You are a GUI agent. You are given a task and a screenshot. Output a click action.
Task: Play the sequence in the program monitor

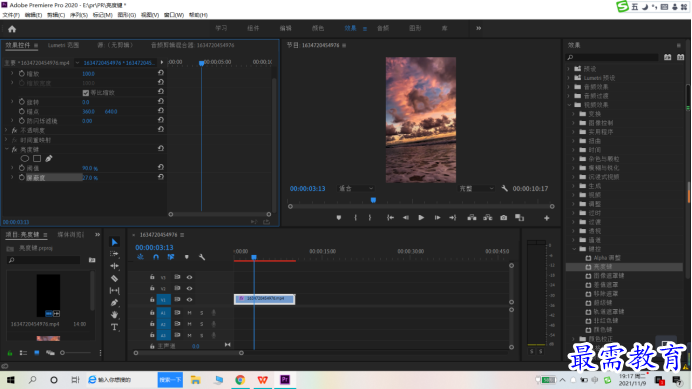click(x=421, y=218)
